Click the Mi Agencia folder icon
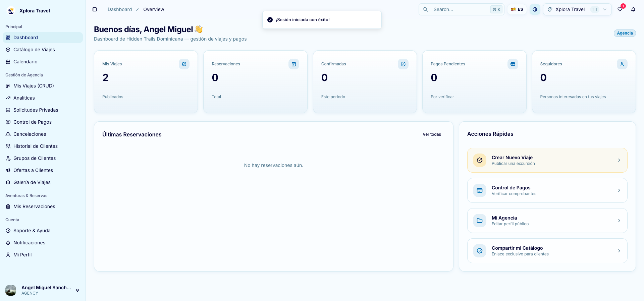Image resolution: width=644 pixels, height=301 pixels. coord(480,221)
